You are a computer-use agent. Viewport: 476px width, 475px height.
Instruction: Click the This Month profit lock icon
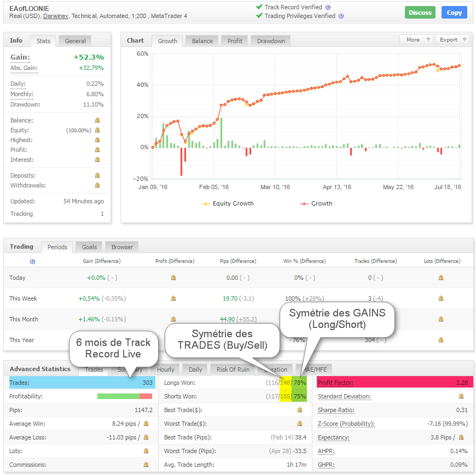click(x=173, y=319)
